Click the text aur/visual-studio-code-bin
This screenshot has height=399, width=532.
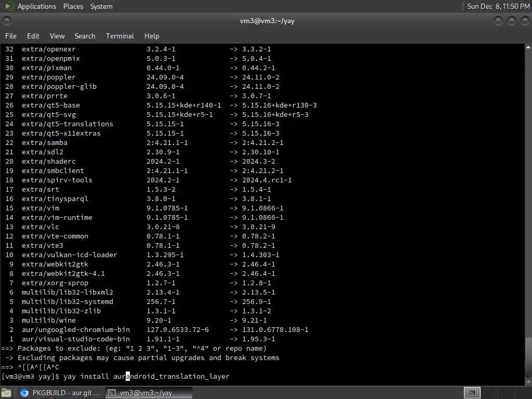pyautogui.click(x=76, y=339)
